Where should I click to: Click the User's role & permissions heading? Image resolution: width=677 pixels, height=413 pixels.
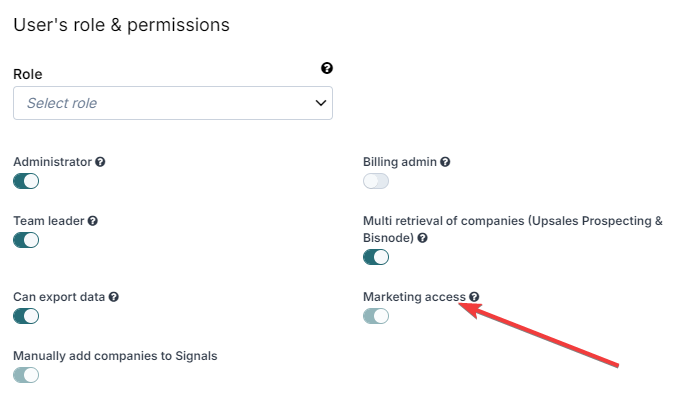122,25
